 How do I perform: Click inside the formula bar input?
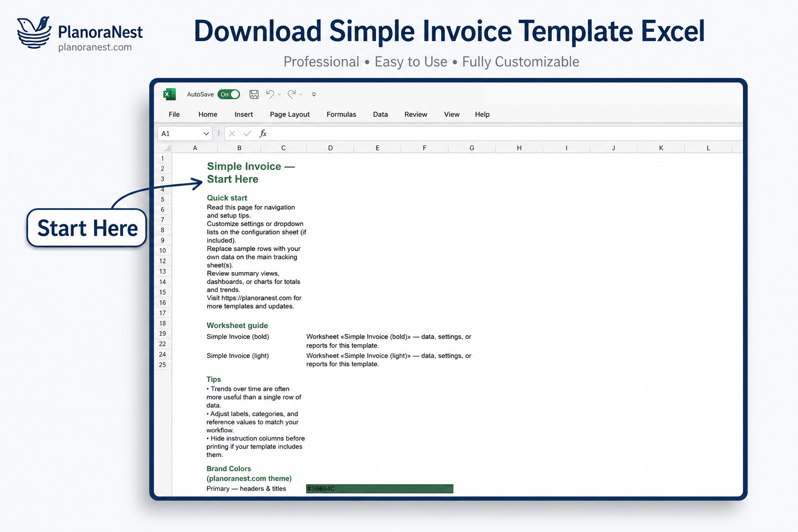point(507,134)
